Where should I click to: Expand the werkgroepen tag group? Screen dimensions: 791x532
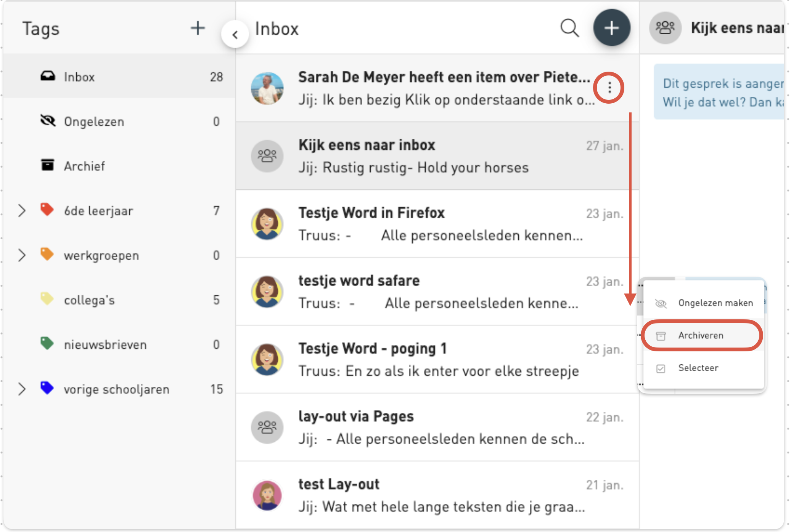point(22,255)
